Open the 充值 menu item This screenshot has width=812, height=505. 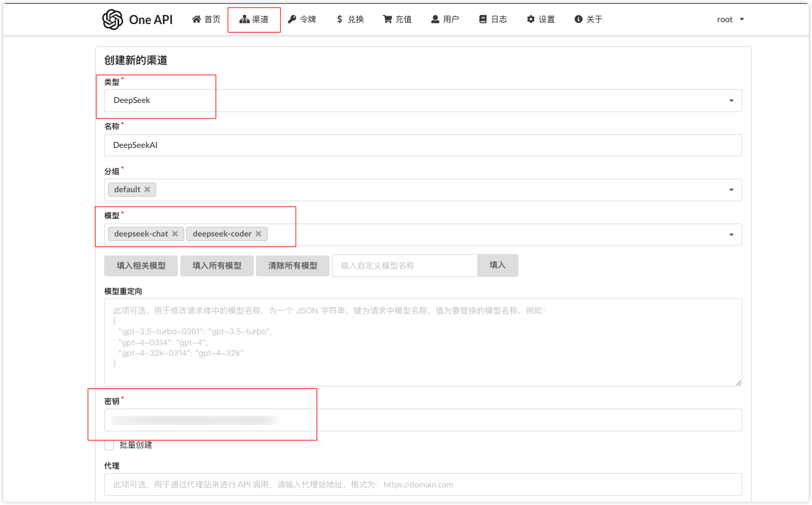[x=397, y=20]
